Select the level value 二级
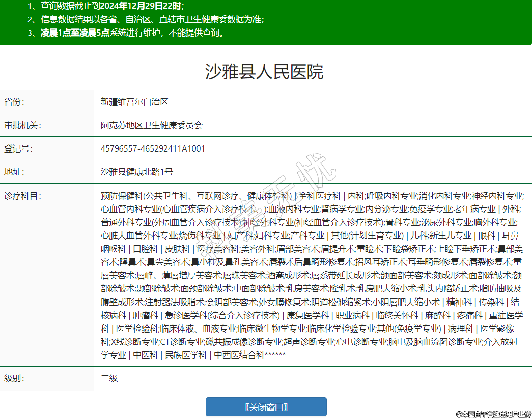The height and width of the screenshot is (418, 532). click(x=109, y=378)
